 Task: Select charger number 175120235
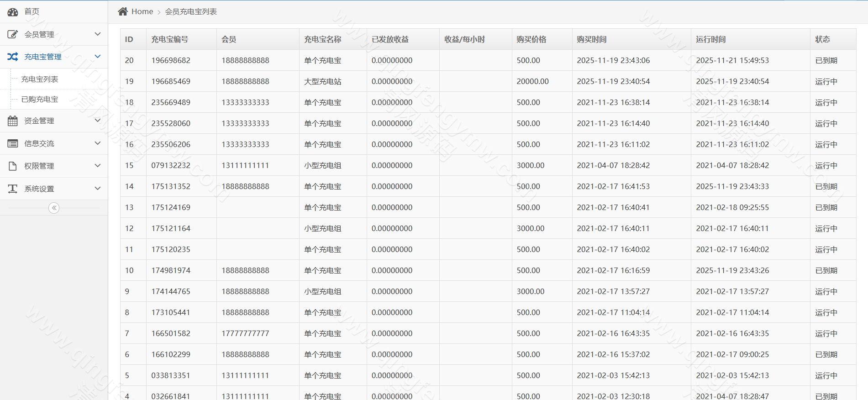tap(171, 249)
